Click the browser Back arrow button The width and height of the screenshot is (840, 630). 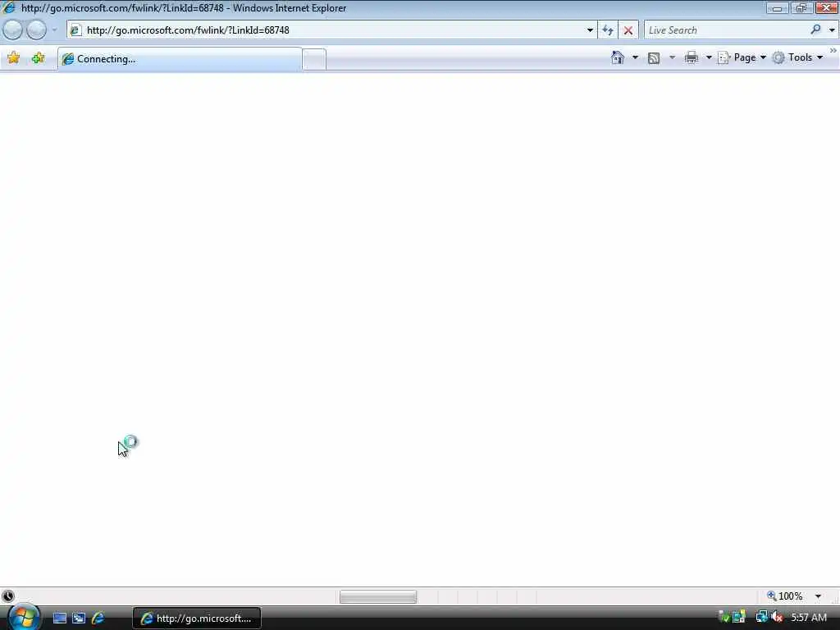(x=13, y=30)
